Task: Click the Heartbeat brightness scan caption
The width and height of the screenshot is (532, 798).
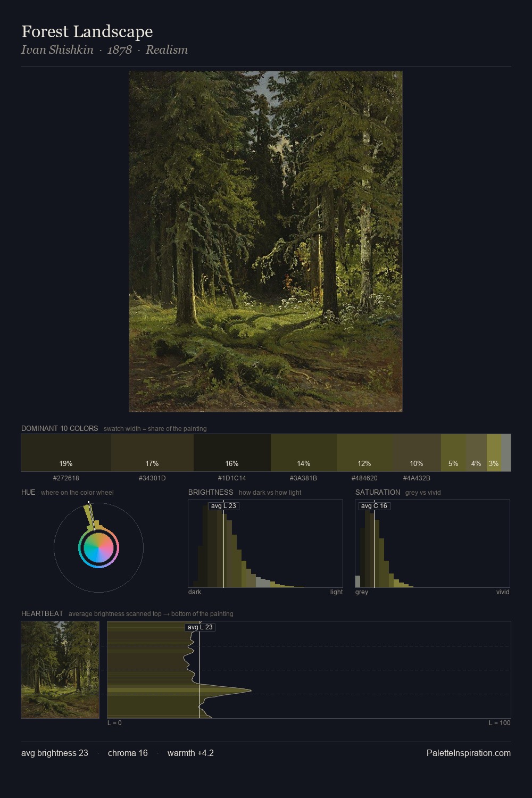Action: 151,614
